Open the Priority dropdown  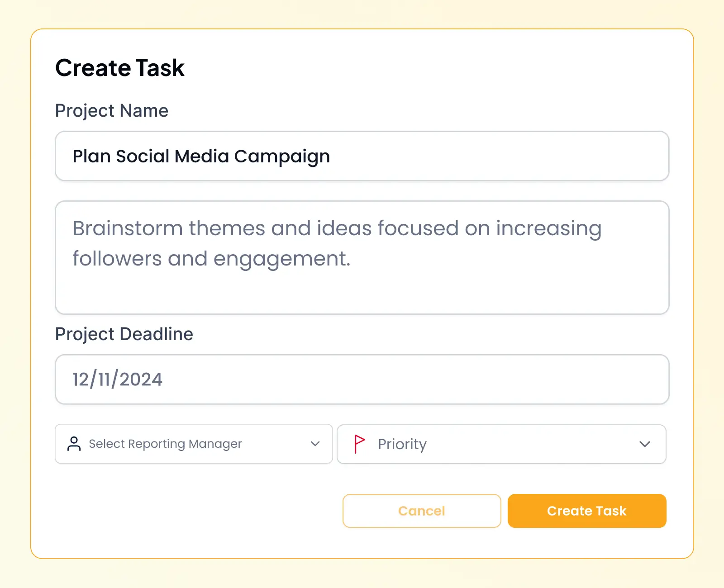tap(501, 444)
